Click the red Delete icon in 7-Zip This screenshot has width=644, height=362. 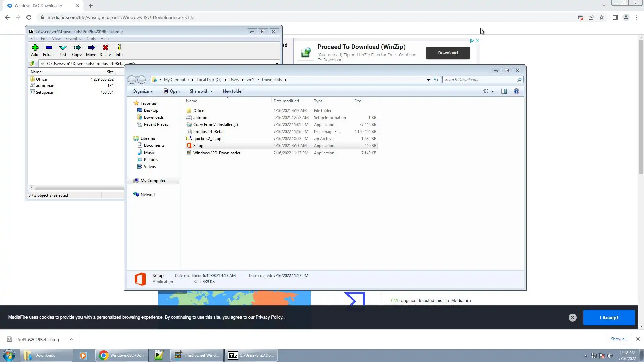tap(105, 50)
